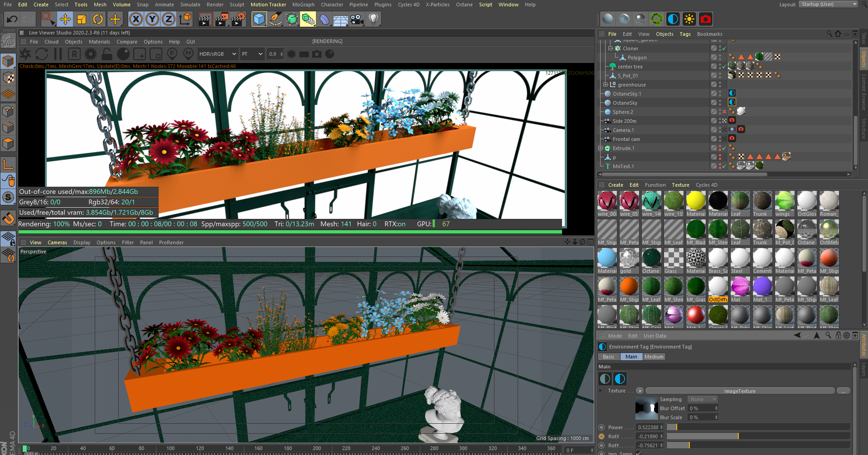The height and width of the screenshot is (455, 868).
Task: Open the Create menu in Material Manager
Action: (x=616, y=185)
